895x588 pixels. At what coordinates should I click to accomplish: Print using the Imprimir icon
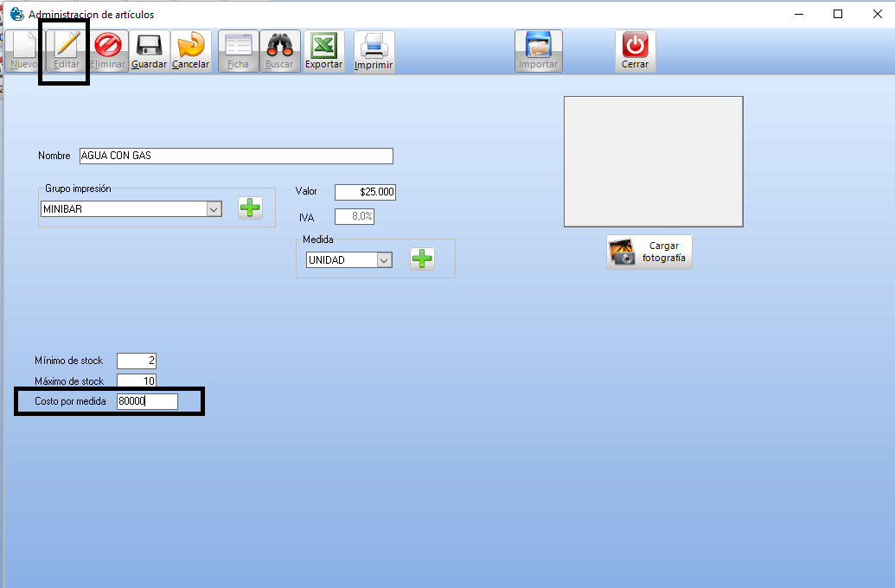[x=374, y=52]
